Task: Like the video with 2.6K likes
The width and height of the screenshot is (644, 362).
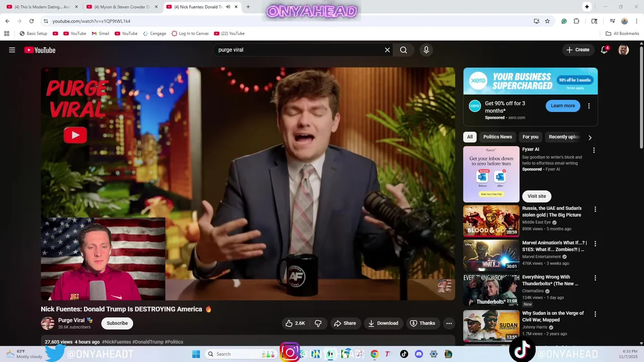Action: point(295,323)
